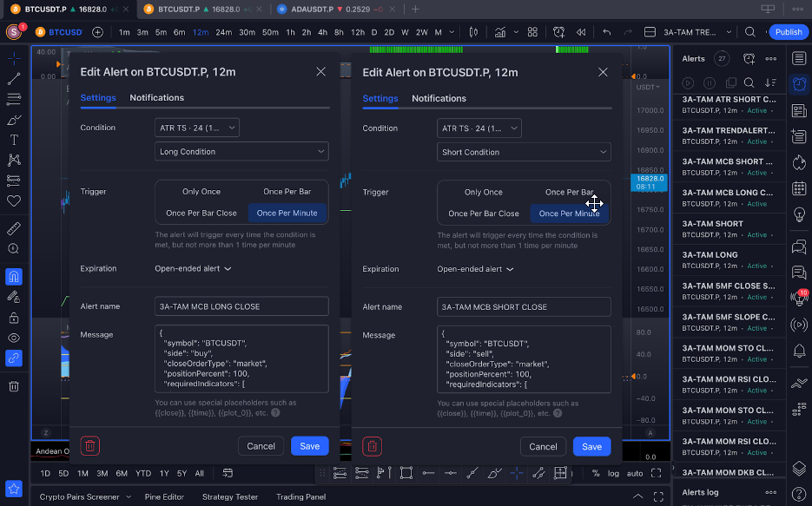Click the trash icon in the left drawing toolbar
This screenshot has width=812, height=506.
pyautogui.click(x=14, y=386)
